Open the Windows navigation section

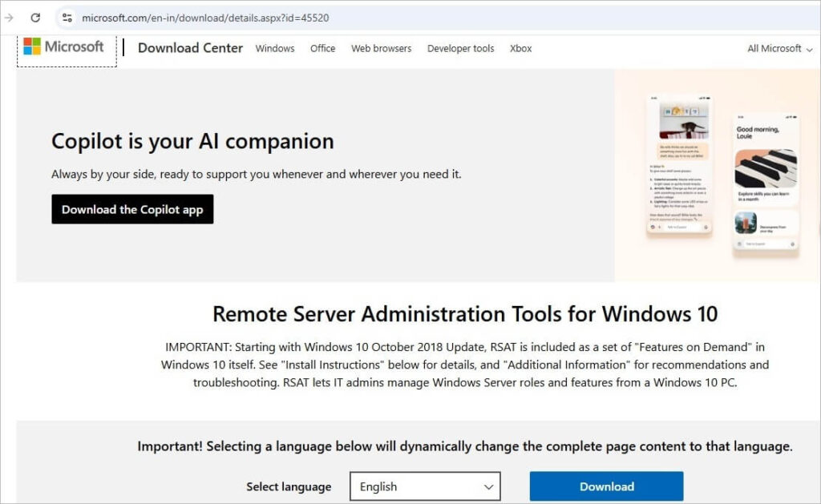point(274,48)
